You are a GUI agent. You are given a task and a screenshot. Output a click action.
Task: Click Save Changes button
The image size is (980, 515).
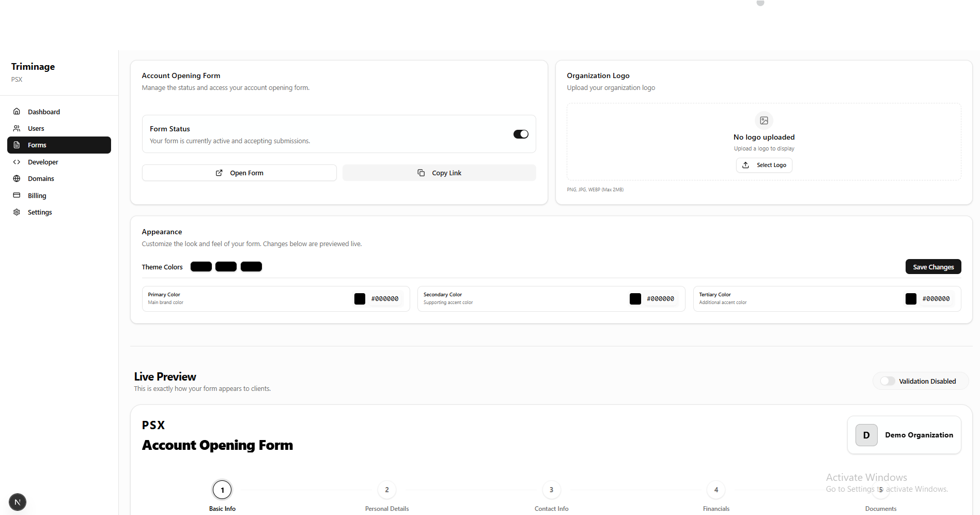pyautogui.click(x=933, y=267)
